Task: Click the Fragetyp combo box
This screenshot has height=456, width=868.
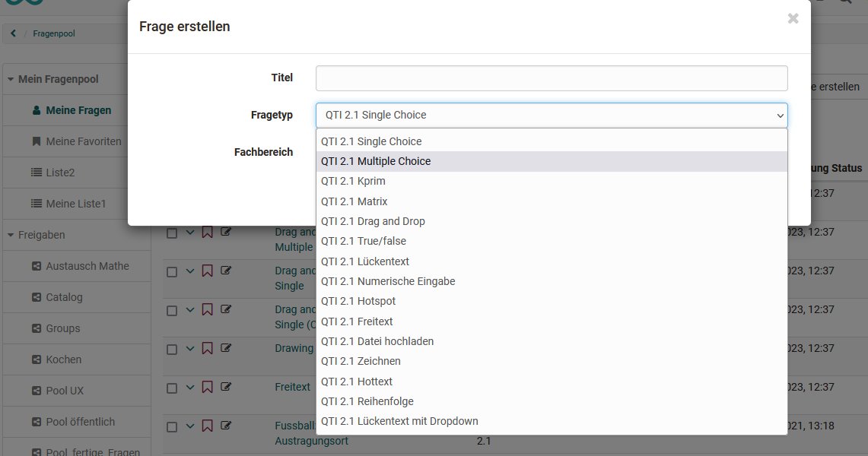Action: (x=551, y=116)
